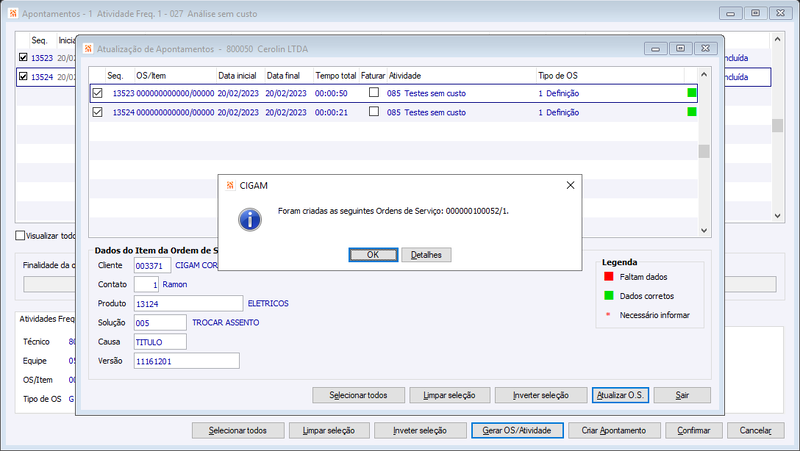Click the Solução field containing 005
The image size is (800, 451).
tap(160, 322)
